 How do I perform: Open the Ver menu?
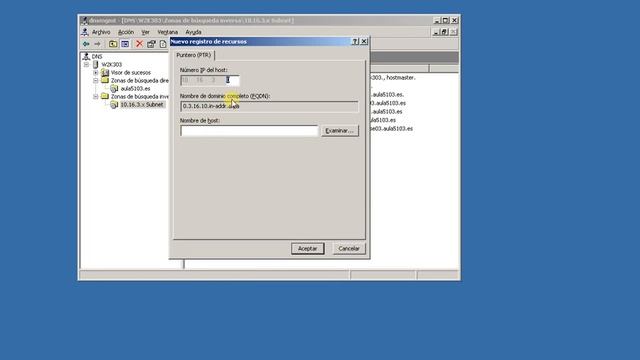pos(145,32)
